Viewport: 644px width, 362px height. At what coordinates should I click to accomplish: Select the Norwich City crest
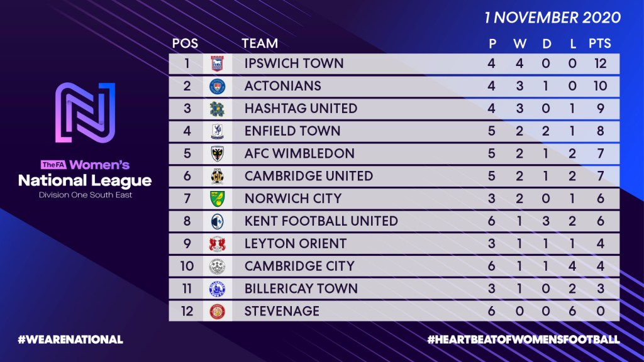(x=217, y=199)
